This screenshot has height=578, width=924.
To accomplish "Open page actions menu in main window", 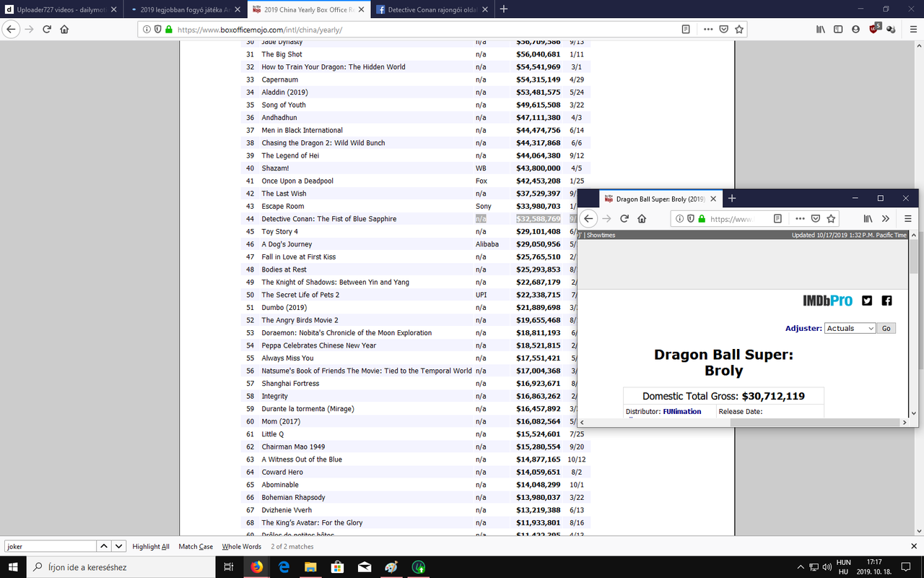I will point(707,30).
